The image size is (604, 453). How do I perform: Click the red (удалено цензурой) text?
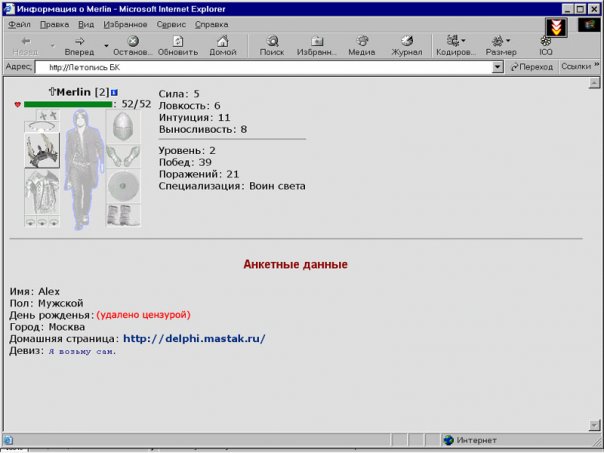pos(143,315)
